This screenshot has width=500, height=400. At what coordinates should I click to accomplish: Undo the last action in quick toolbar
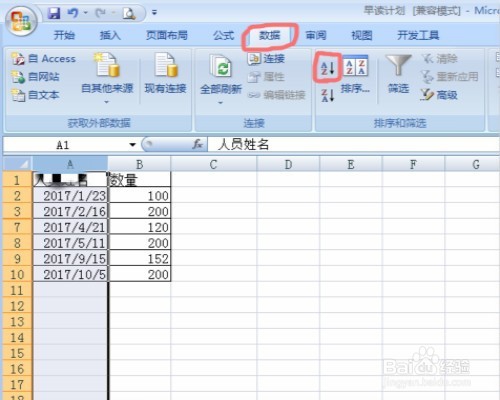click(x=73, y=13)
